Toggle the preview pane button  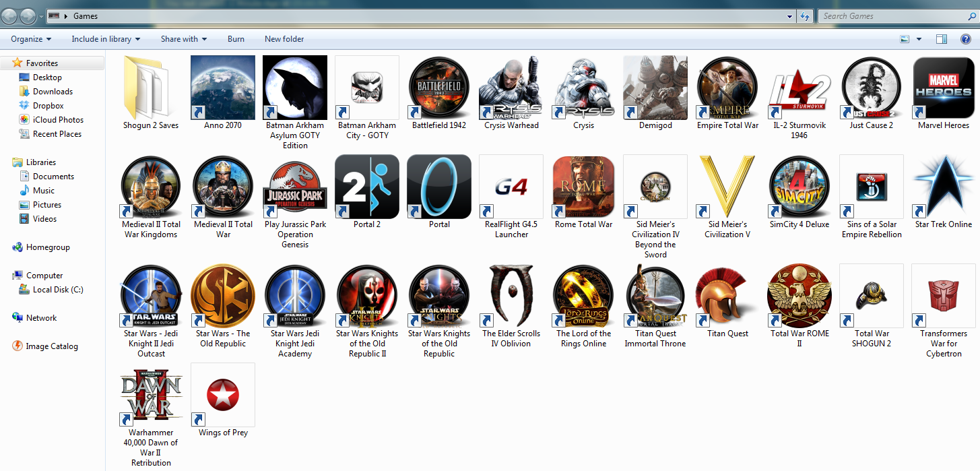coord(942,39)
